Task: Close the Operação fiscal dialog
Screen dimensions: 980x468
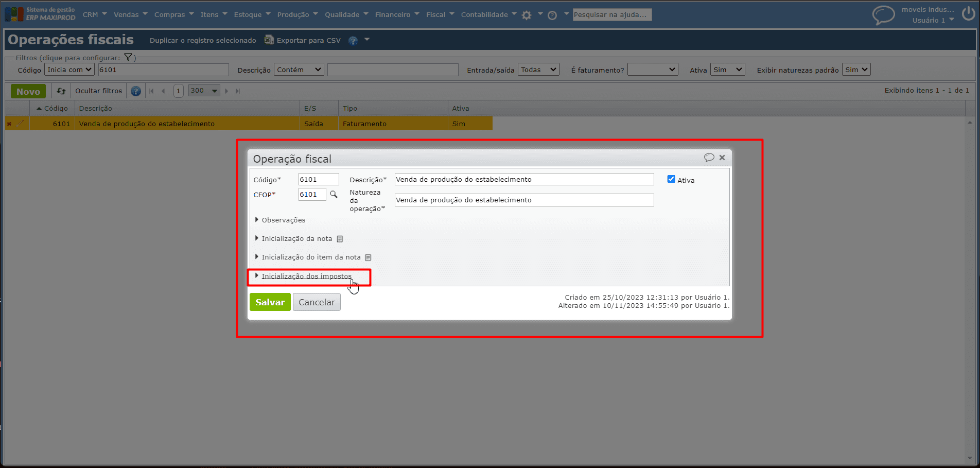Action: (x=722, y=158)
